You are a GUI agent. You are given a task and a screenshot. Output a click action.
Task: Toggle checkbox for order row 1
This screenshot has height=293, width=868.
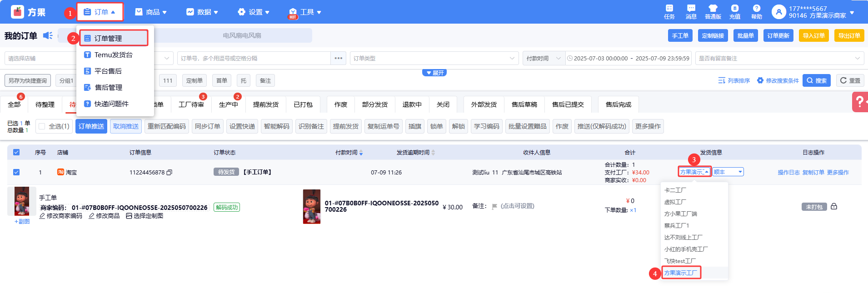pyautogui.click(x=16, y=172)
